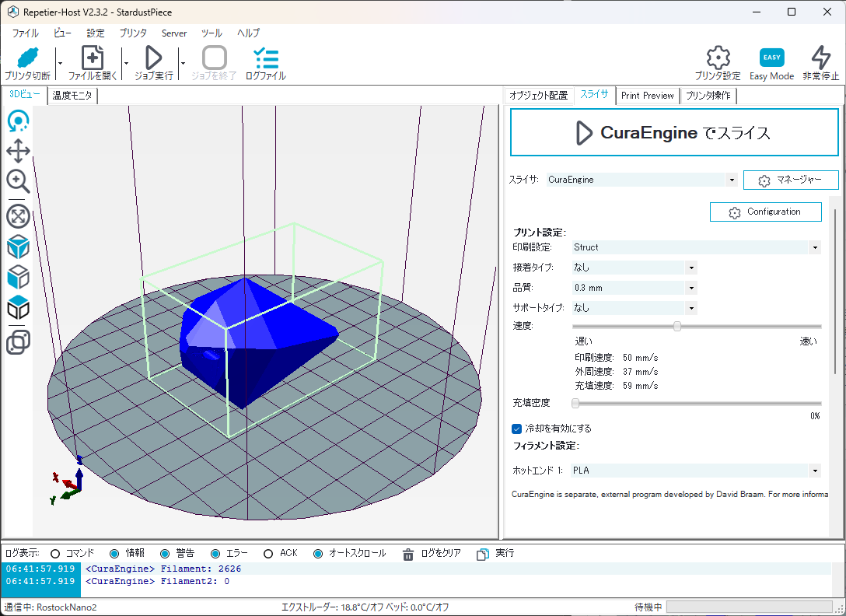Open the 品質 0.3 mm dropdown
The image size is (846, 616).
[x=691, y=288]
